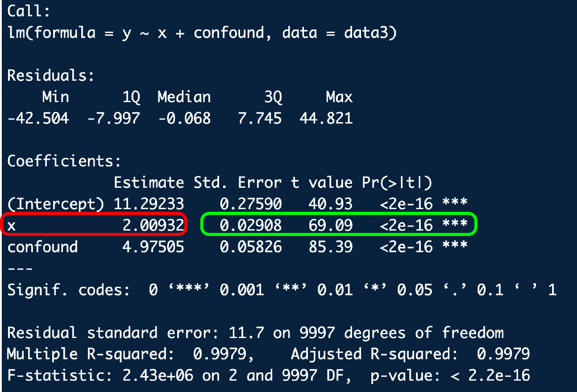Click the Residual standard error line
Image resolution: width=577 pixels, height=392 pixels.
(x=255, y=333)
